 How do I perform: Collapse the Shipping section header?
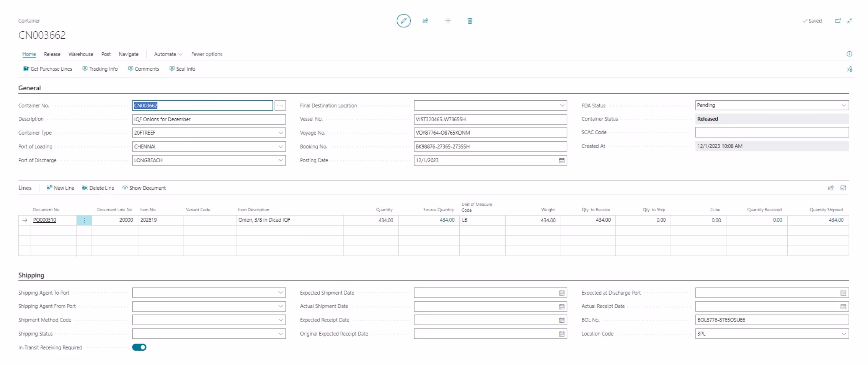tap(31, 275)
